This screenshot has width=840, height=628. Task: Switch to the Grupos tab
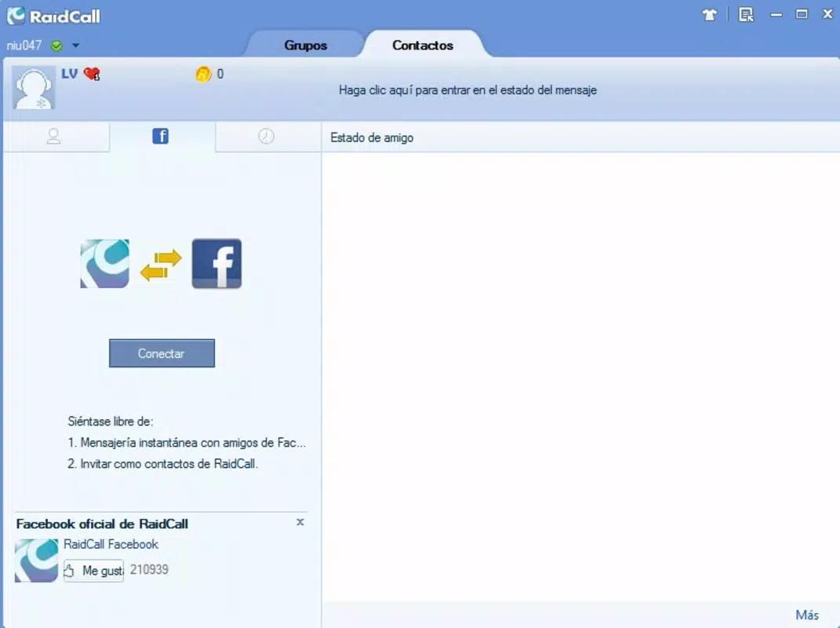[305, 45]
